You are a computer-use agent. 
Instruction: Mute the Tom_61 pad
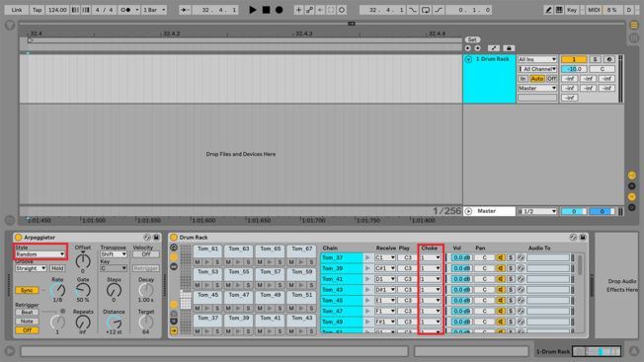coord(198,261)
